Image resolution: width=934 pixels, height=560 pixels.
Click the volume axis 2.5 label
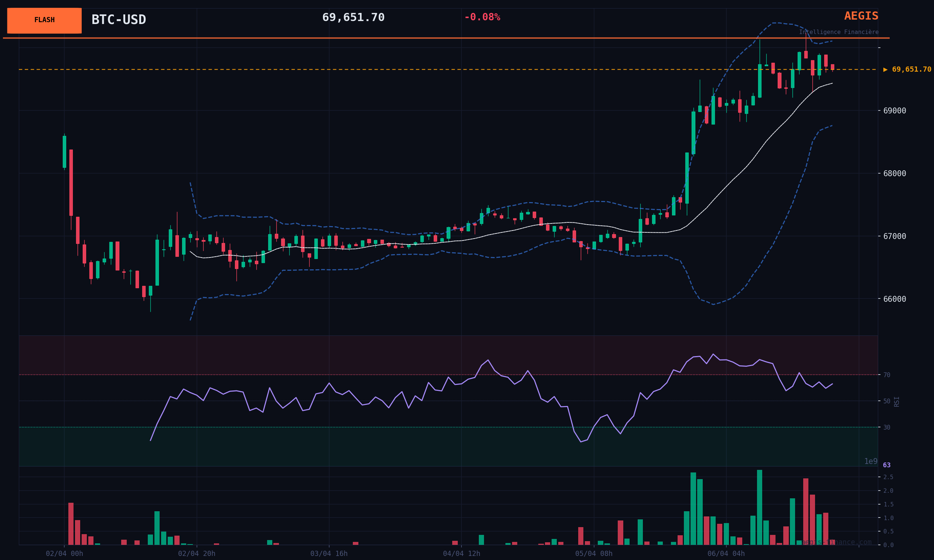tap(888, 477)
